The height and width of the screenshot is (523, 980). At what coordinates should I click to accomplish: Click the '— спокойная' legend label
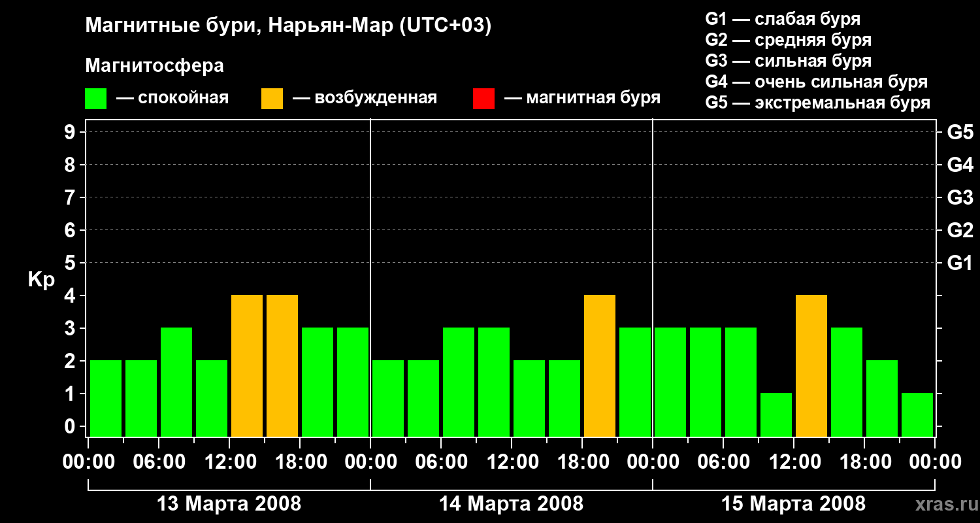pyautogui.click(x=172, y=98)
